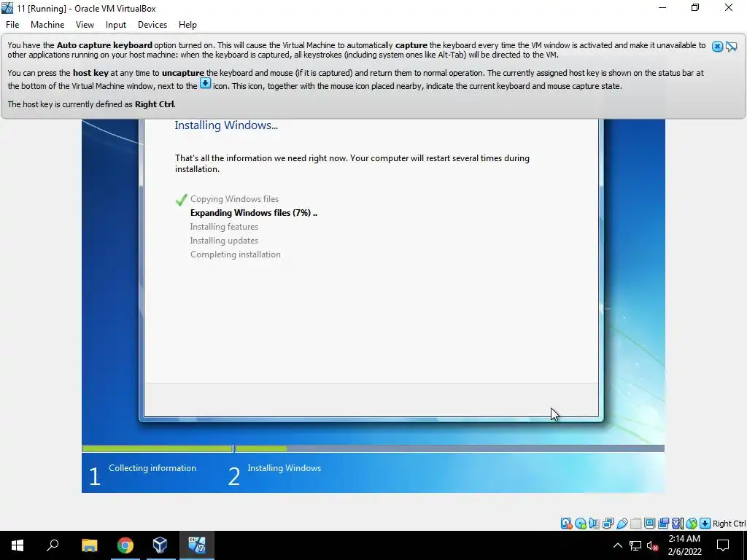Click Expanding Windows files (7%) text
This screenshot has height=560, width=747.
click(x=253, y=213)
